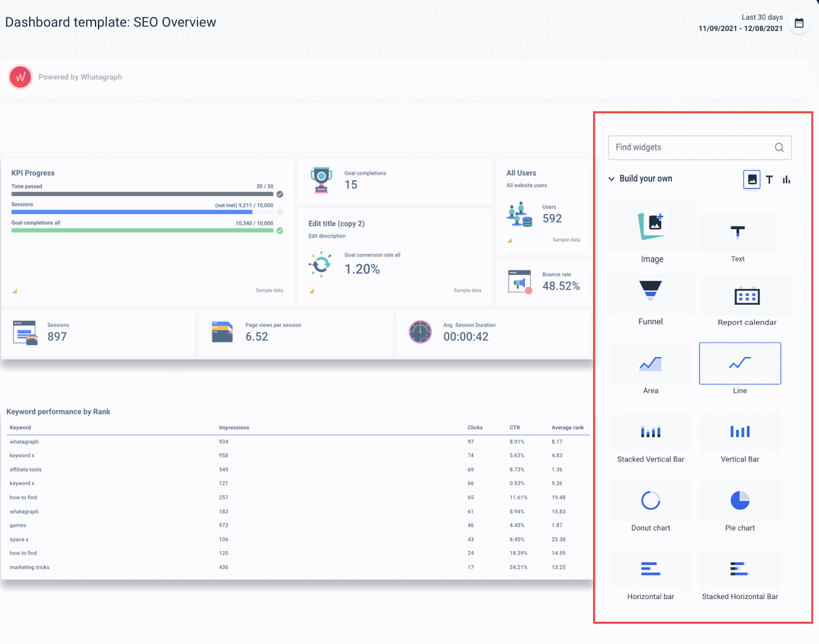Click the Powered by Whatagraph link
The image size is (819, 644).
point(80,77)
